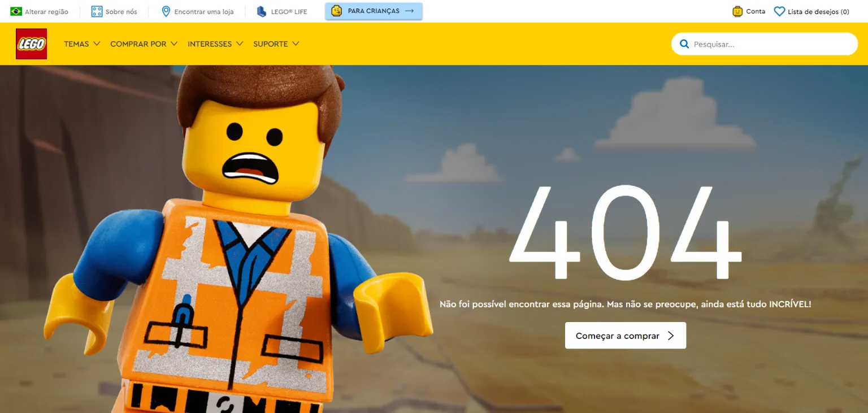The height and width of the screenshot is (413, 868).
Task: Click the store location pin icon
Action: 166,11
